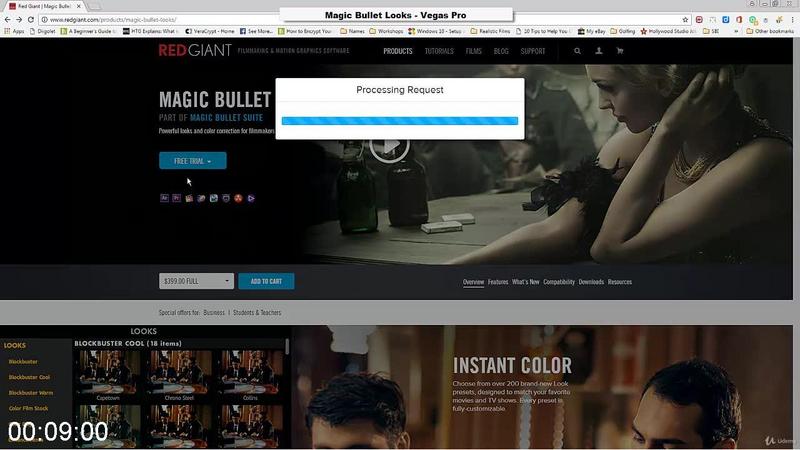Select the Overview tab
The width and height of the screenshot is (800, 450).
[x=473, y=282]
